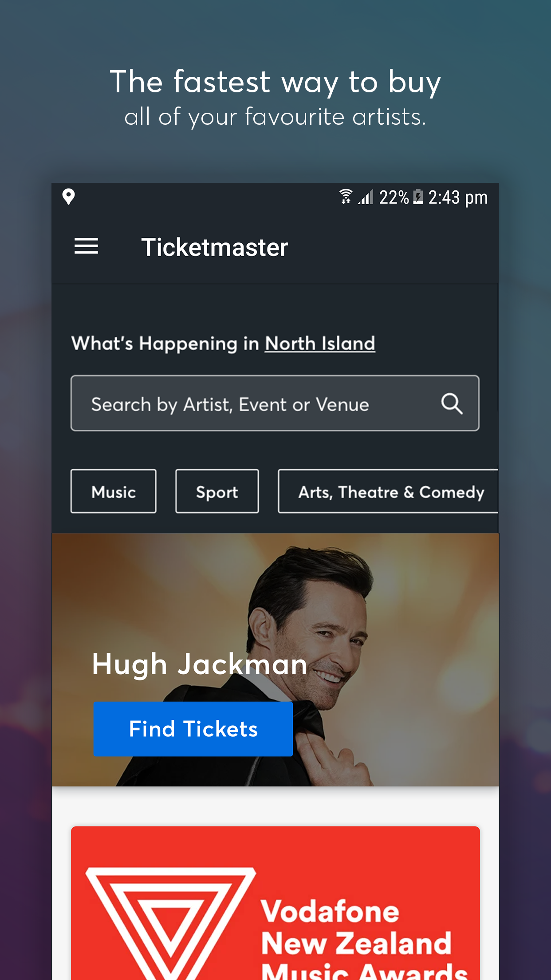
Task: Tap the search magnifier icon
Action: click(452, 403)
